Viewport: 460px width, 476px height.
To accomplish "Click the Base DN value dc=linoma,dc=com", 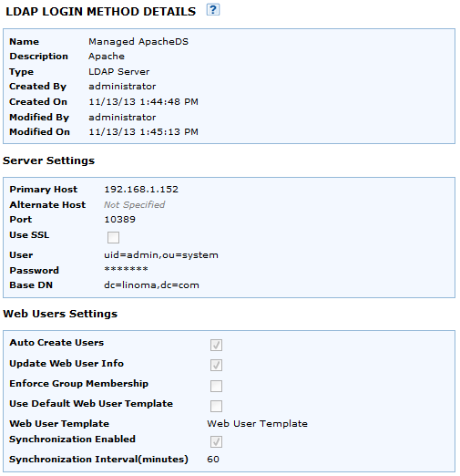I will [151, 285].
